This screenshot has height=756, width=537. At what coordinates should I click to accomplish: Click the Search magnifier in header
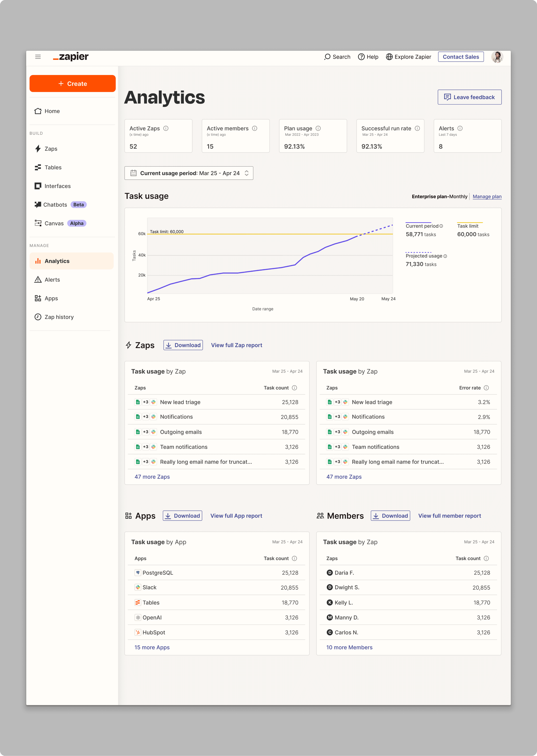point(327,57)
